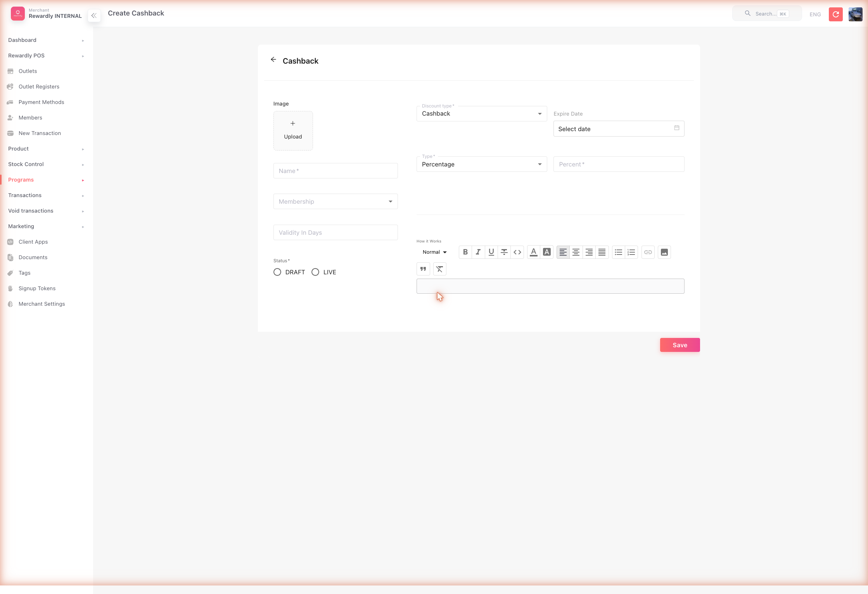Insert a bulleted list
The image size is (868, 594).
click(x=619, y=252)
